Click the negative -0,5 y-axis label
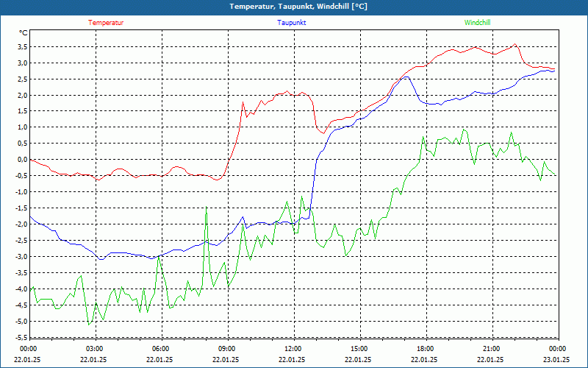588x368 pixels. [21, 176]
